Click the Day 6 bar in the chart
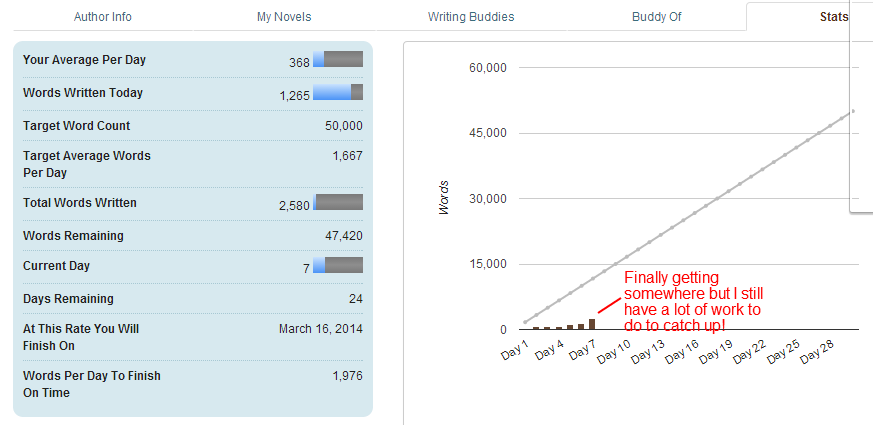The image size is (873, 425). tap(581, 327)
